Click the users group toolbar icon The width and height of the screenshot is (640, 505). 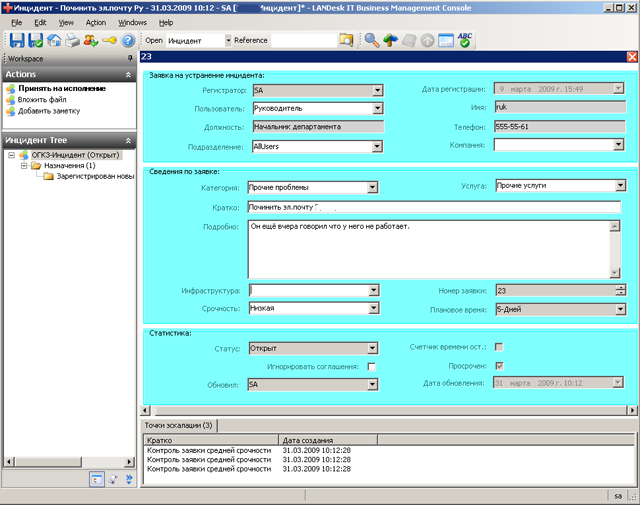tap(91, 40)
